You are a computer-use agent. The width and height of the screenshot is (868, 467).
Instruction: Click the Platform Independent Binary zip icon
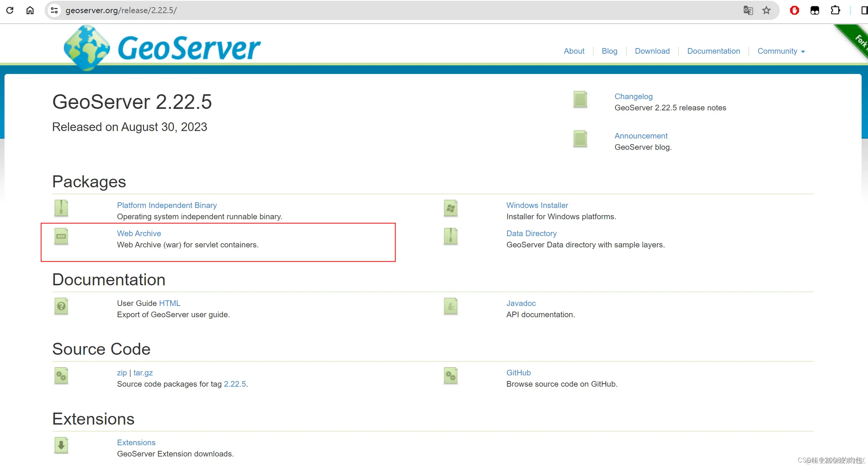[x=61, y=208]
